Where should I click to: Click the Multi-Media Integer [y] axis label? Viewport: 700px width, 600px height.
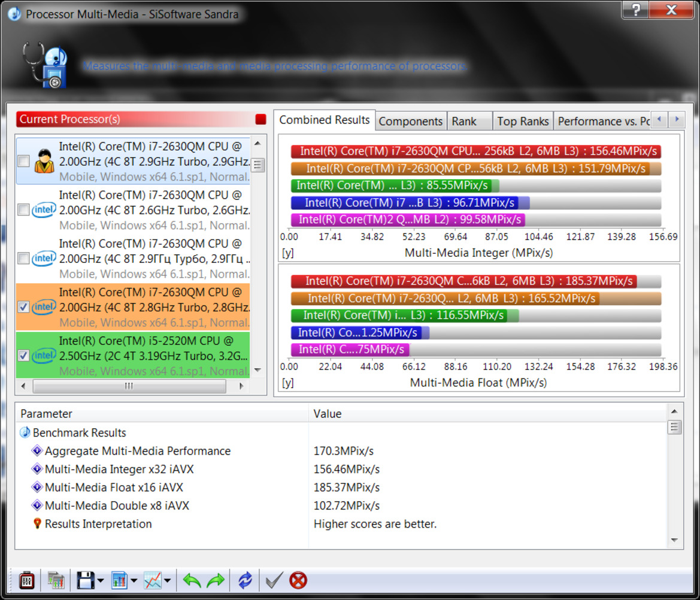tap(287, 253)
